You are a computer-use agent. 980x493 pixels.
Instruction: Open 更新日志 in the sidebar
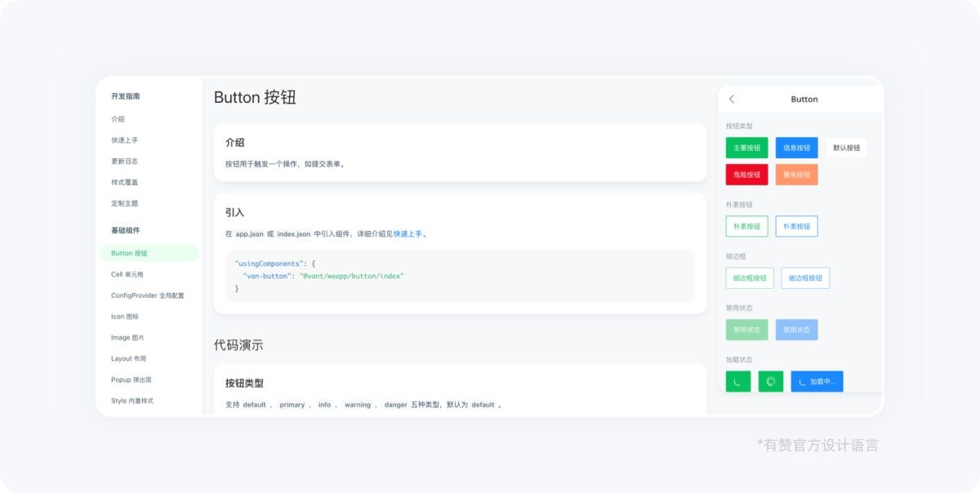pos(125,162)
